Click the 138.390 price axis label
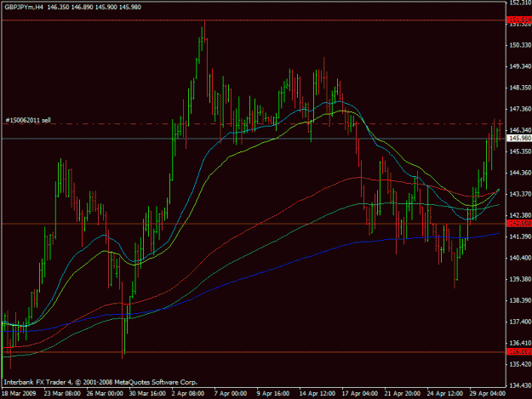 [520, 300]
